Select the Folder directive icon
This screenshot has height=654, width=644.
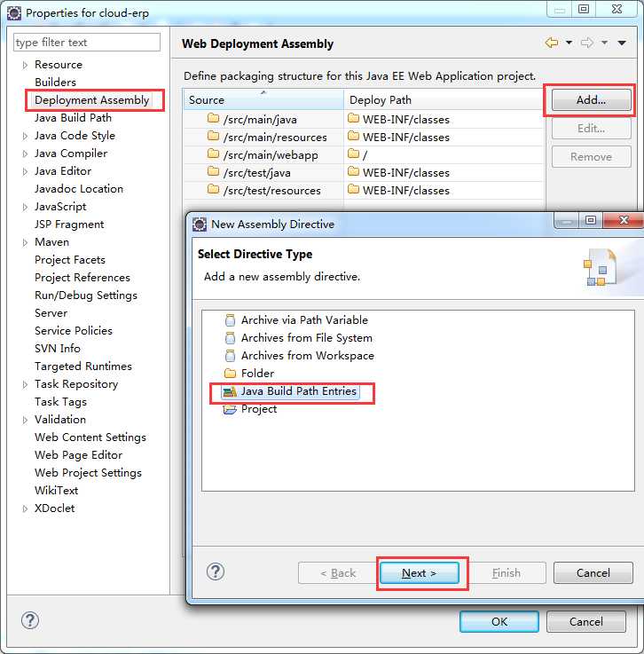click(x=230, y=373)
